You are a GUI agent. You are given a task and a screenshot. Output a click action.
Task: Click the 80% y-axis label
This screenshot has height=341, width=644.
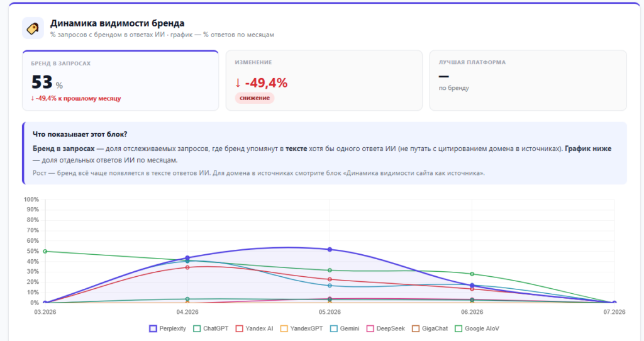click(33, 220)
